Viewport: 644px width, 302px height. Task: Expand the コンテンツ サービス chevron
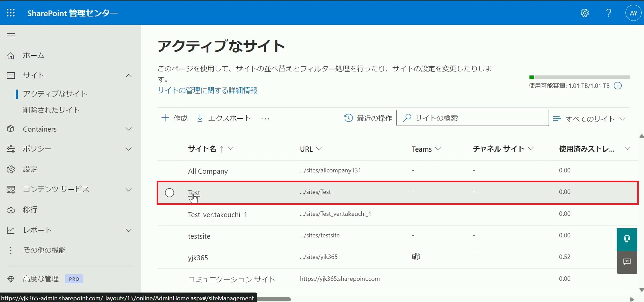[129, 190]
